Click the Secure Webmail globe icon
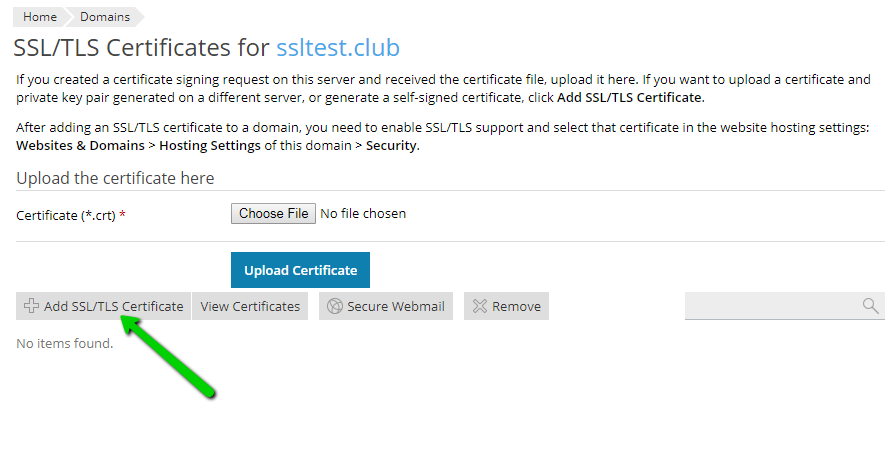Viewport: 888px width, 462px height. click(335, 307)
